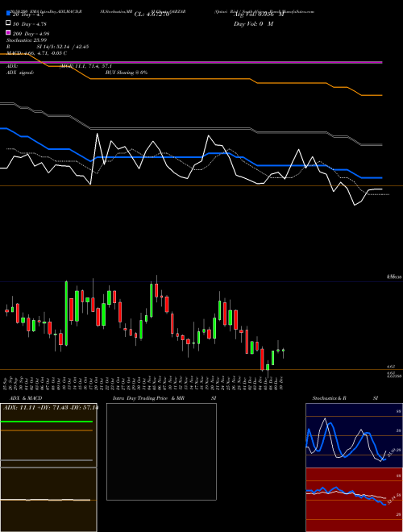Click the magenta 200 Day legend swatch
This screenshot has height=532, width=403.
point(8,32)
